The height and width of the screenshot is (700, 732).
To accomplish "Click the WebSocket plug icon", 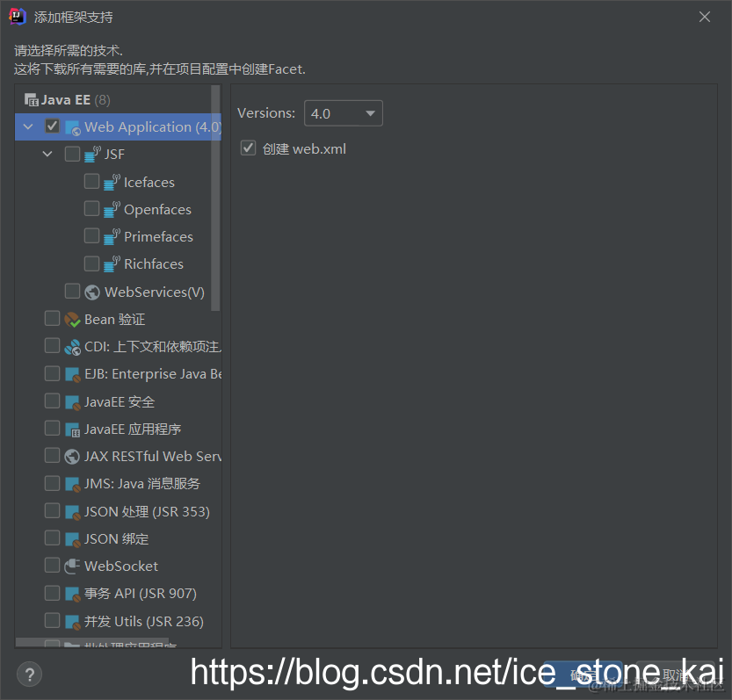I will (x=70, y=566).
